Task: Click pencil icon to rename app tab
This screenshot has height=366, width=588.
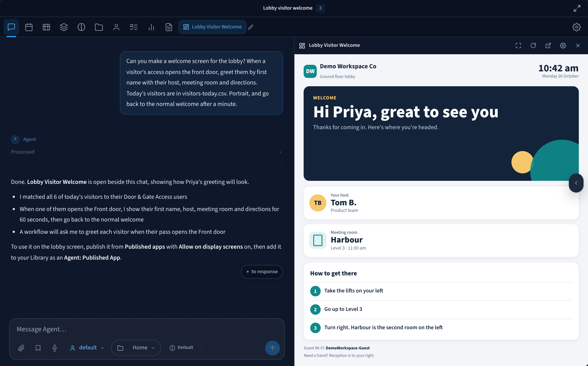Action: [251, 27]
